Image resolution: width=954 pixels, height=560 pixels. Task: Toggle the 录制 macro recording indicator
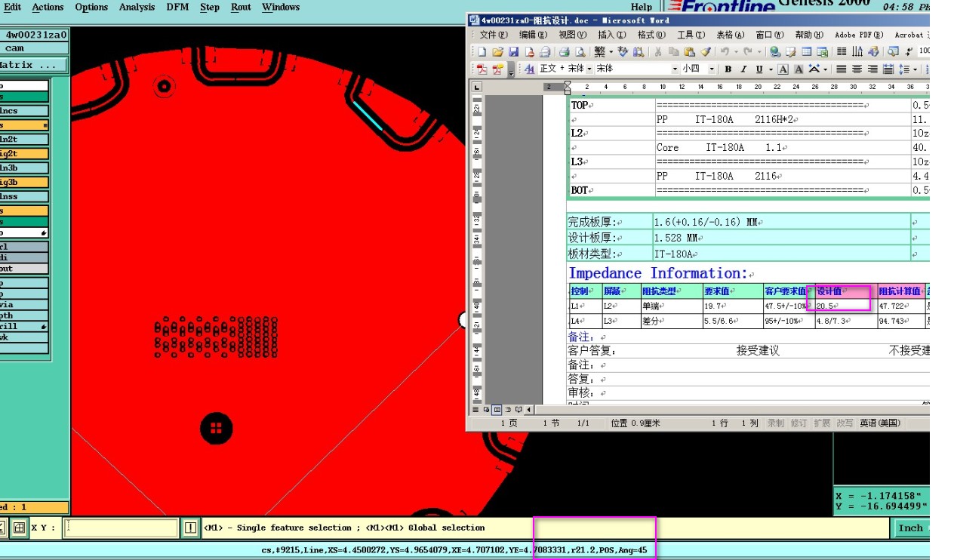coord(775,423)
